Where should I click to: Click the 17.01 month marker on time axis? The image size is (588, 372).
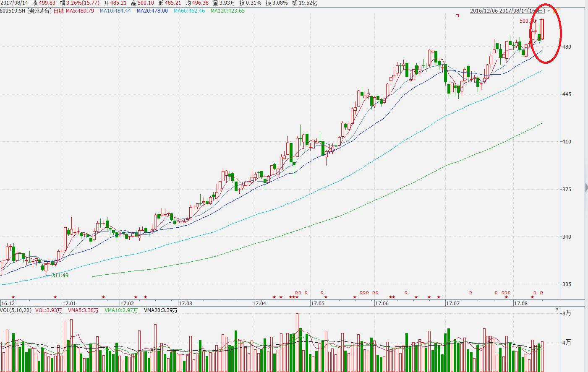tap(69, 303)
